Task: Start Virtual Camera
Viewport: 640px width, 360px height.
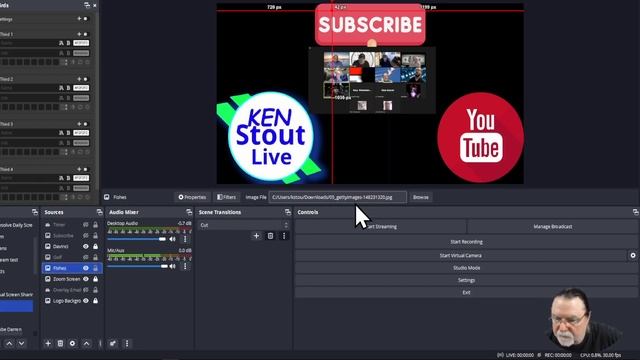Action: (460, 256)
